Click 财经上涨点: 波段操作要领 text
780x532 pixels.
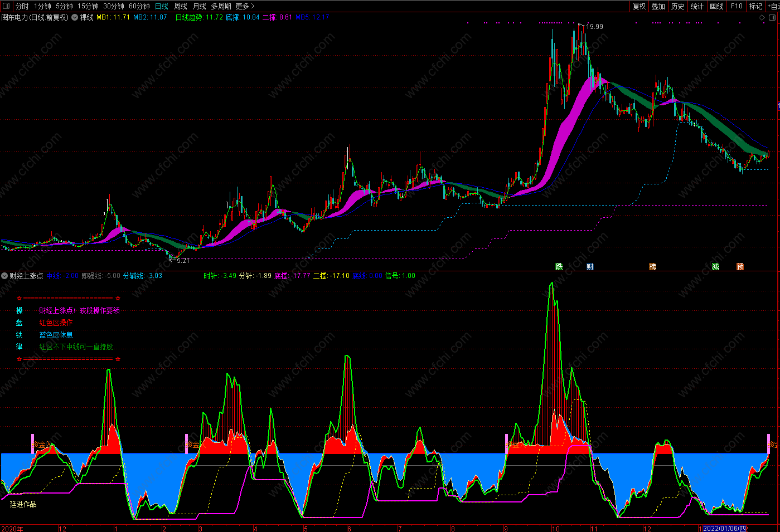[79, 310]
